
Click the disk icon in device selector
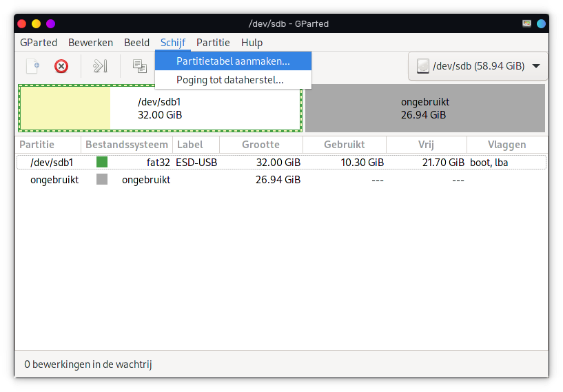click(x=422, y=66)
